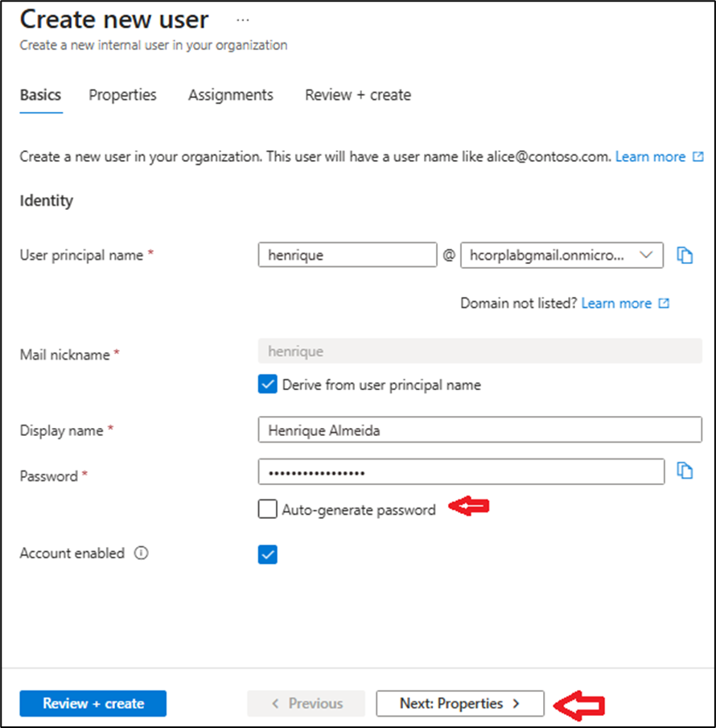Enable Auto-generate password checkbox
This screenshot has height=728, width=716.
coord(268,509)
